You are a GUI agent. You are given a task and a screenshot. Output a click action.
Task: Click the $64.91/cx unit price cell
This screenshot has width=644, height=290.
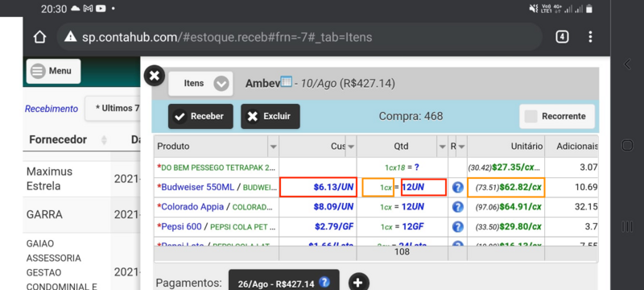(x=506, y=206)
